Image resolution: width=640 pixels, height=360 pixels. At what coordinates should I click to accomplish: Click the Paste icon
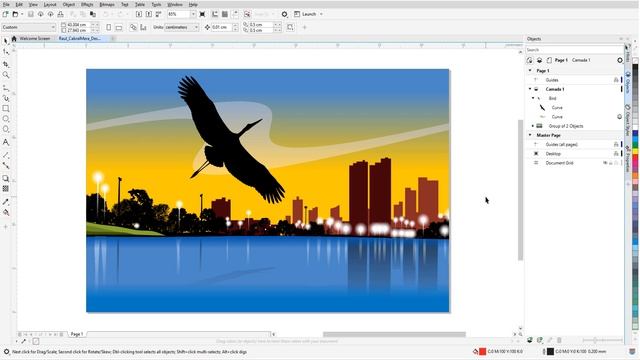93,14
